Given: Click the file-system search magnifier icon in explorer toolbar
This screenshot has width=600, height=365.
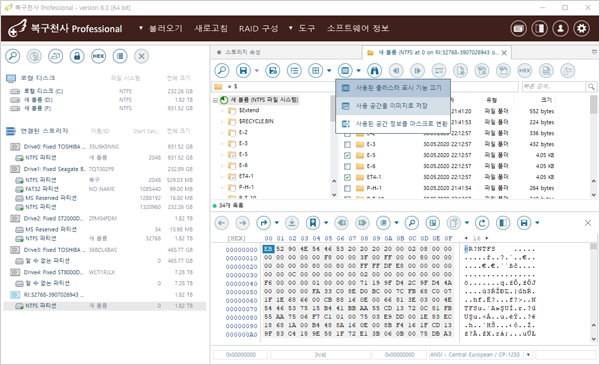Looking at the screenshot, I should click(222, 70).
